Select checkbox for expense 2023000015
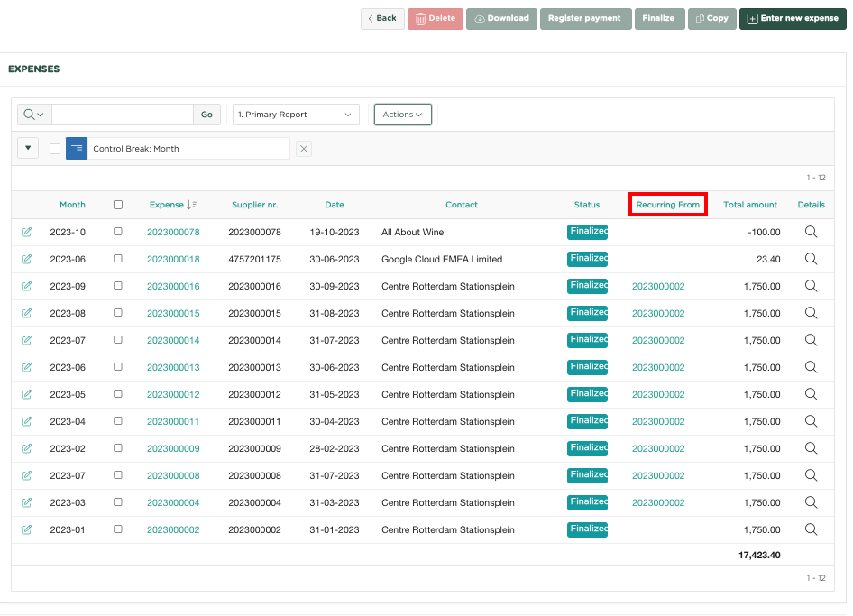 (118, 312)
